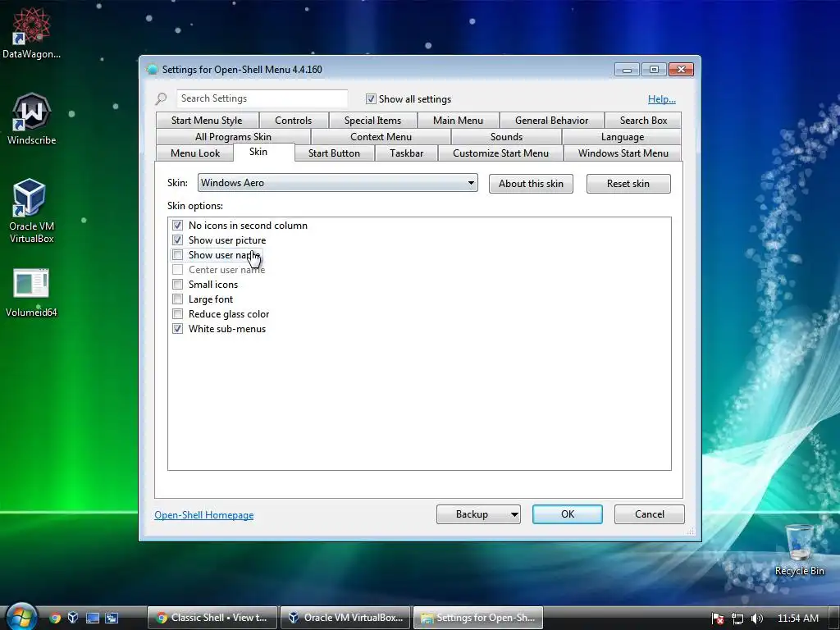The width and height of the screenshot is (840, 630).
Task: Switch to the Controls tab
Action: pos(293,120)
